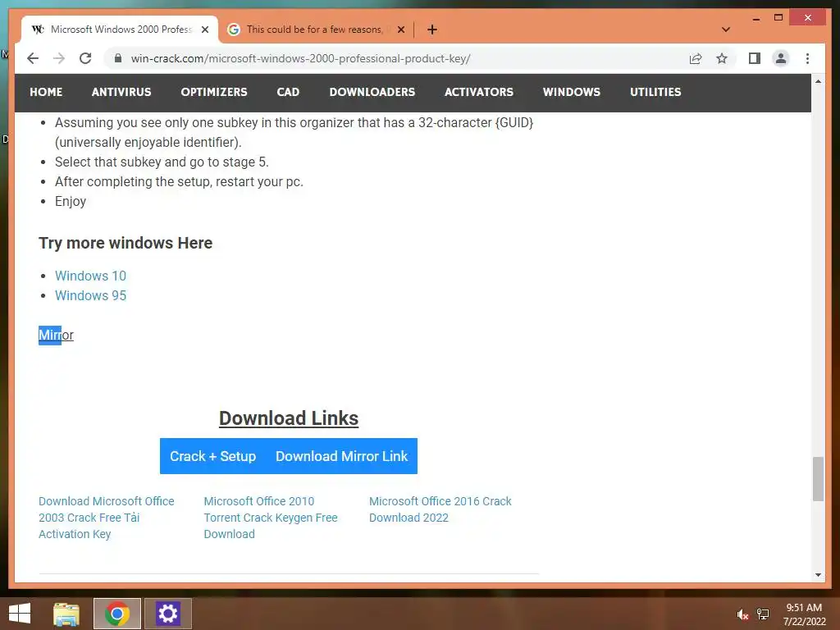Reload the current page
This screenshot has width=840, height=630.
[x=85, y=58]
